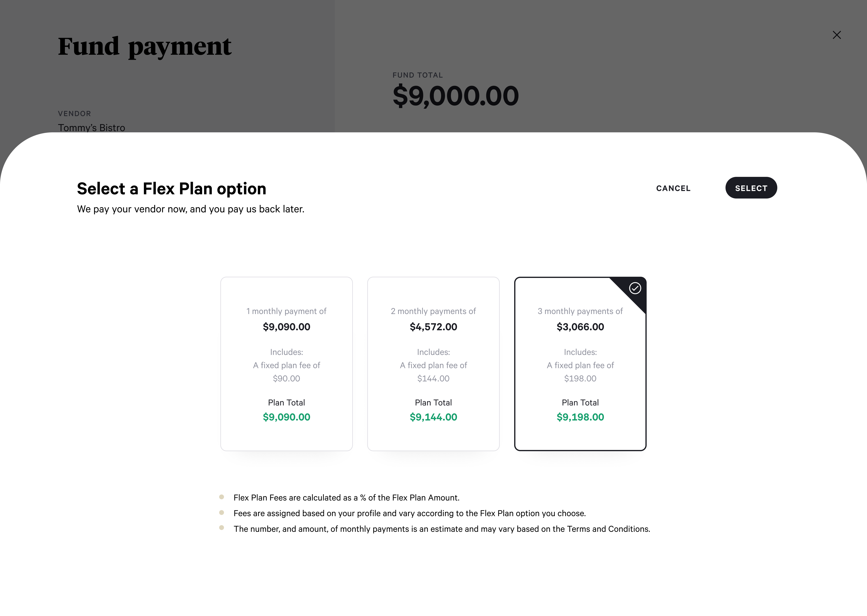Screen dimensions: 867x616
Task: Choose the 2 monthly payments plan card
Action: pos(433,363)
